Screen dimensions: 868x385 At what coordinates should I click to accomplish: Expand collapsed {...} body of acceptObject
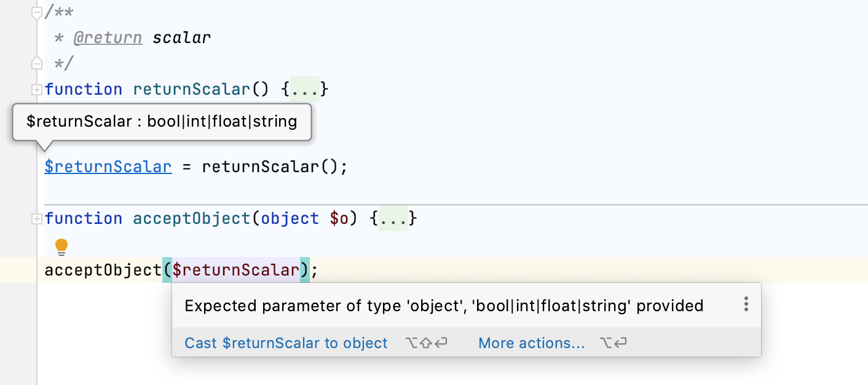click(394, 219)
